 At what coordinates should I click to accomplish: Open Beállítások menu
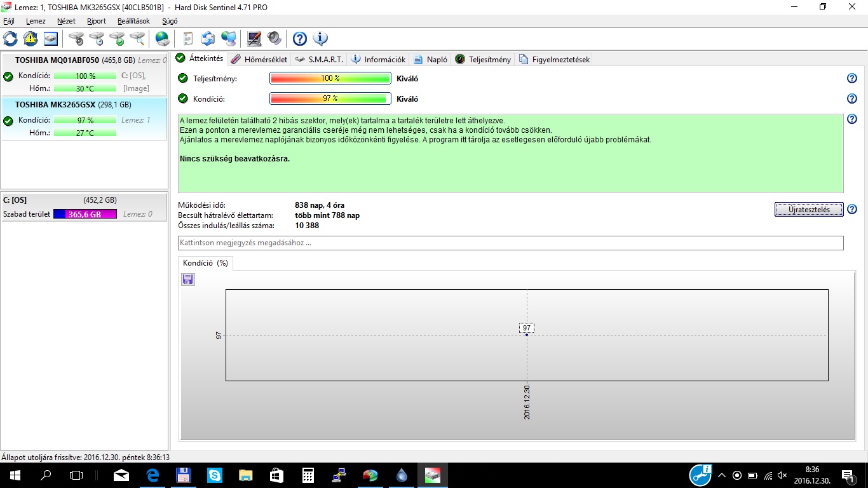133,21
